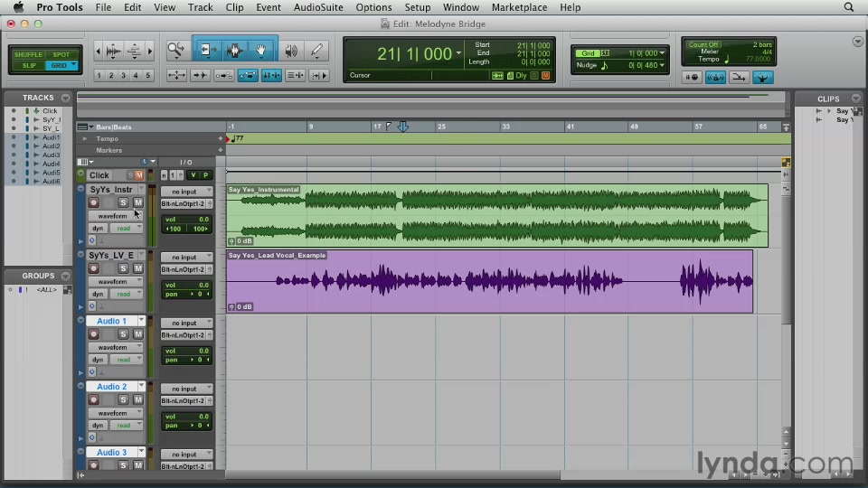
Task: Open Groups list popup menu
Action: (65, 276)
